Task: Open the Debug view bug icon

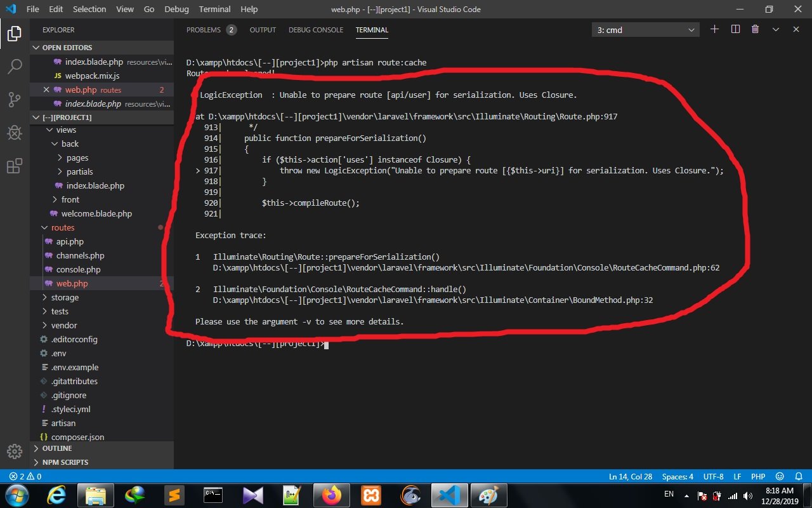Action: click(x=15, y=132)
